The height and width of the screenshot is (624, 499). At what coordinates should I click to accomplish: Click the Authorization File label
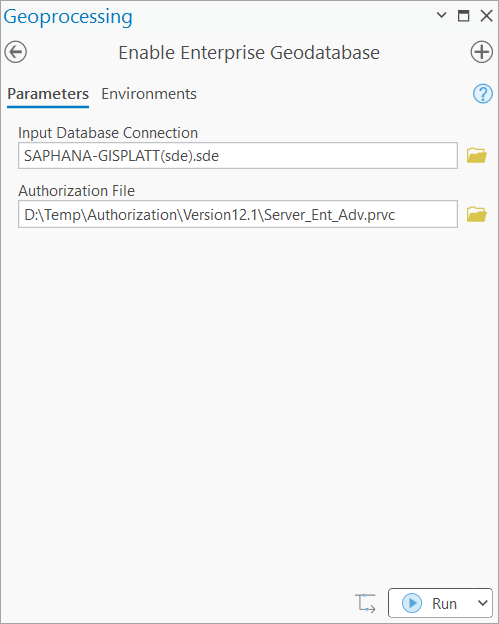(x=76, y=191)
